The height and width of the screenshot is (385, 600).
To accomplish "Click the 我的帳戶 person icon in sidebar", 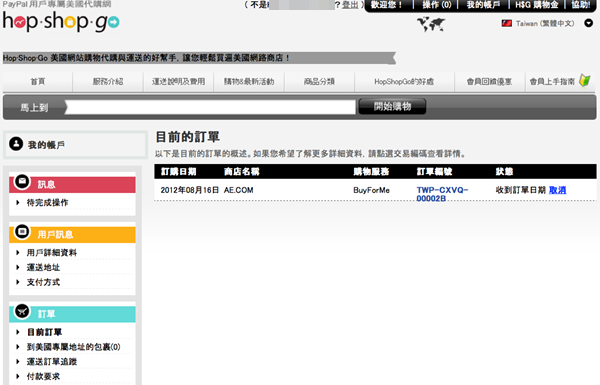I will 16,144.
